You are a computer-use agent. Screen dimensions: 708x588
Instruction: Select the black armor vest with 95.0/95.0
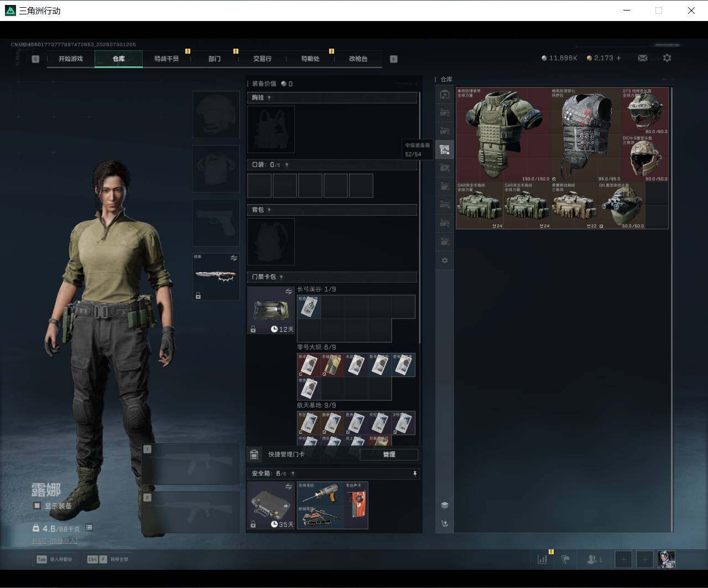coord(586,135)
